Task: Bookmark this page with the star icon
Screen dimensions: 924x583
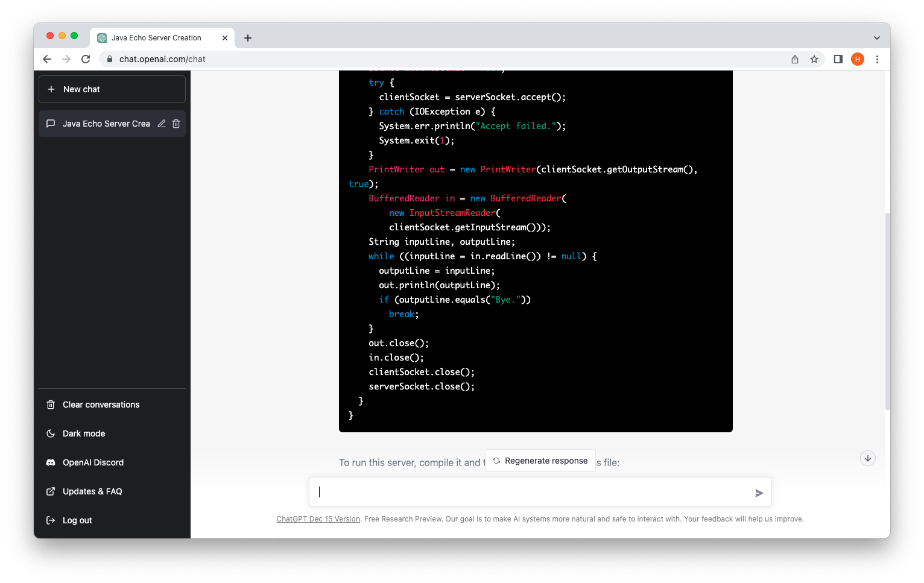Action: [814, 59]
